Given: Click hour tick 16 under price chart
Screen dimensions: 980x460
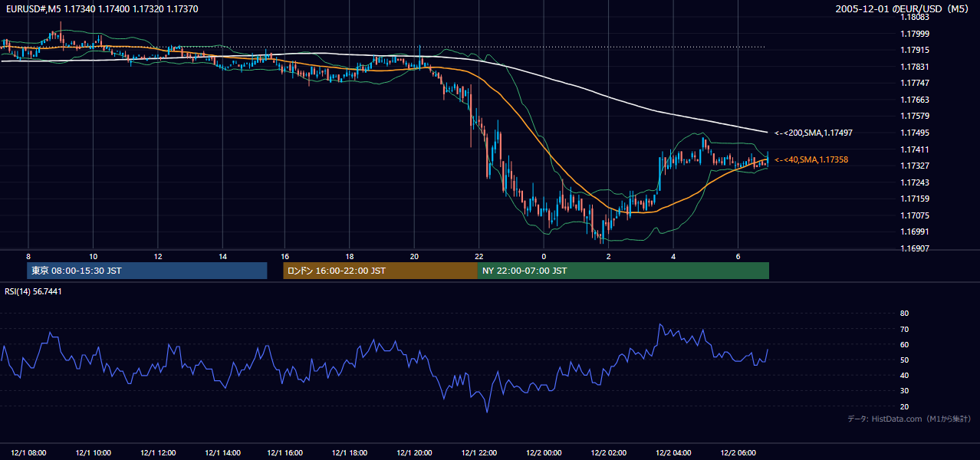Looking at the screenshot, I should pos(284,256).
